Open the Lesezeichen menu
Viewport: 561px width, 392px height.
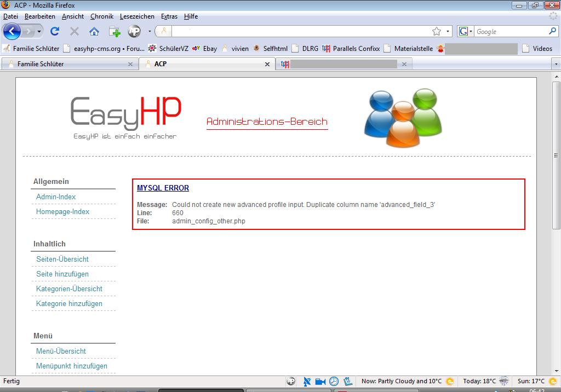[x=137, y=16]
